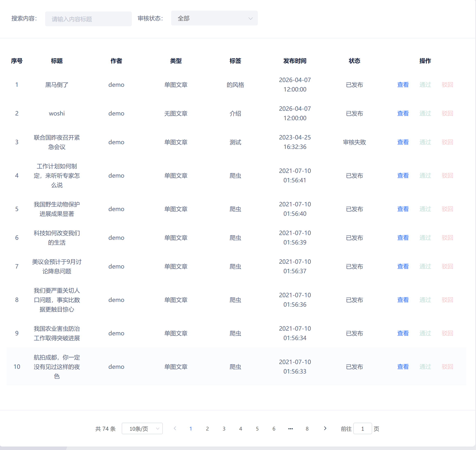Click the previous page arrow in pagination

click(175, 428)
